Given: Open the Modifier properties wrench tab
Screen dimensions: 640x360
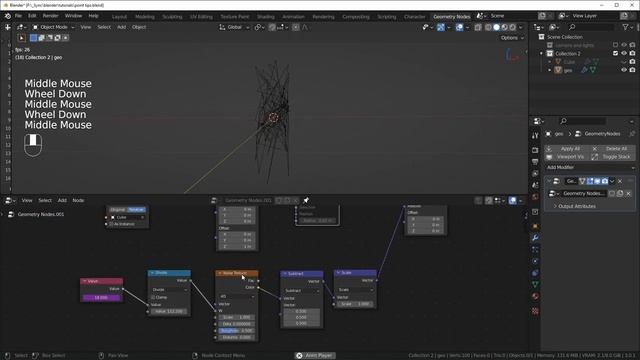Looking at the screenshot, I should [535, 238].
